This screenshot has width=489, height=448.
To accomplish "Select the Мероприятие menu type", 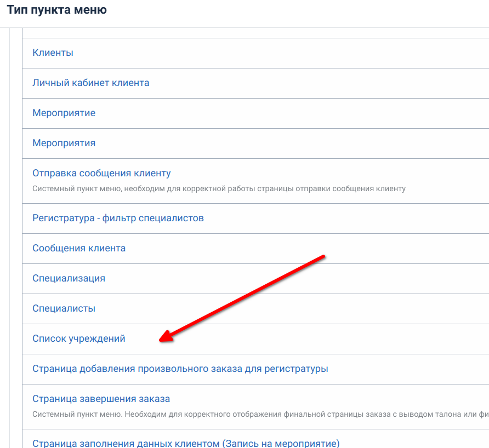I will (x=64, y=113).
